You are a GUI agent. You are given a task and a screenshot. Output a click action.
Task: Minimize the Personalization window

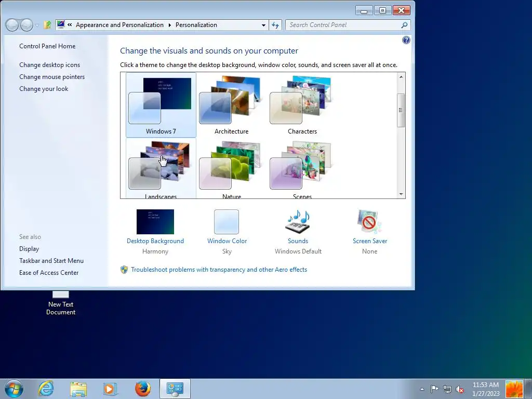(364, 10)
